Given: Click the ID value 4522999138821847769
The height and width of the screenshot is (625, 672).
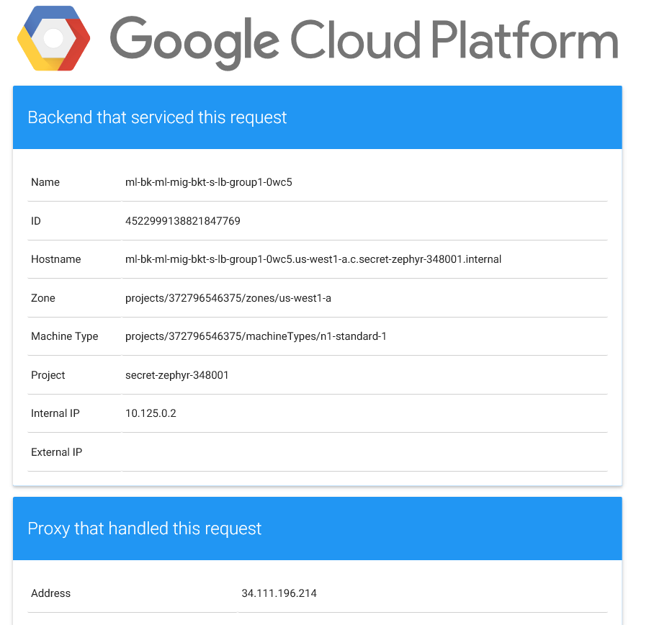Looking at the screenshot, I should pyautogui.click(x=182, y=221).
